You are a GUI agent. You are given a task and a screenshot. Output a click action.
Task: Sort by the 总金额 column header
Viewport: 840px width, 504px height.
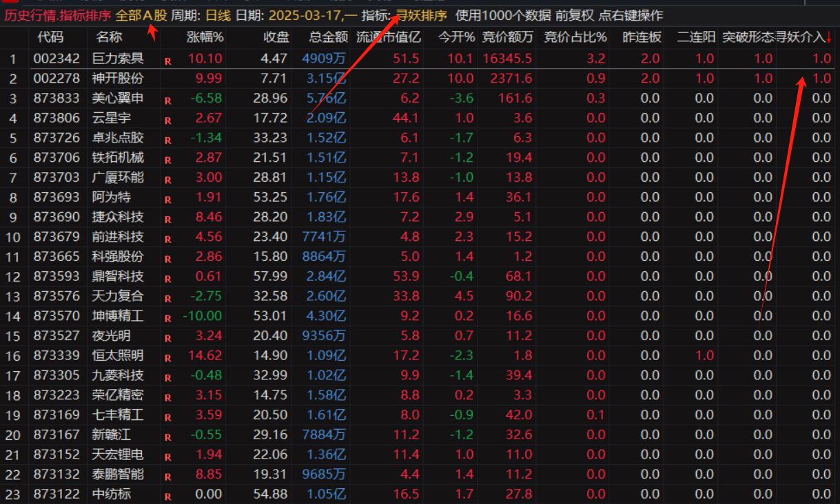(x=329, y=37)
